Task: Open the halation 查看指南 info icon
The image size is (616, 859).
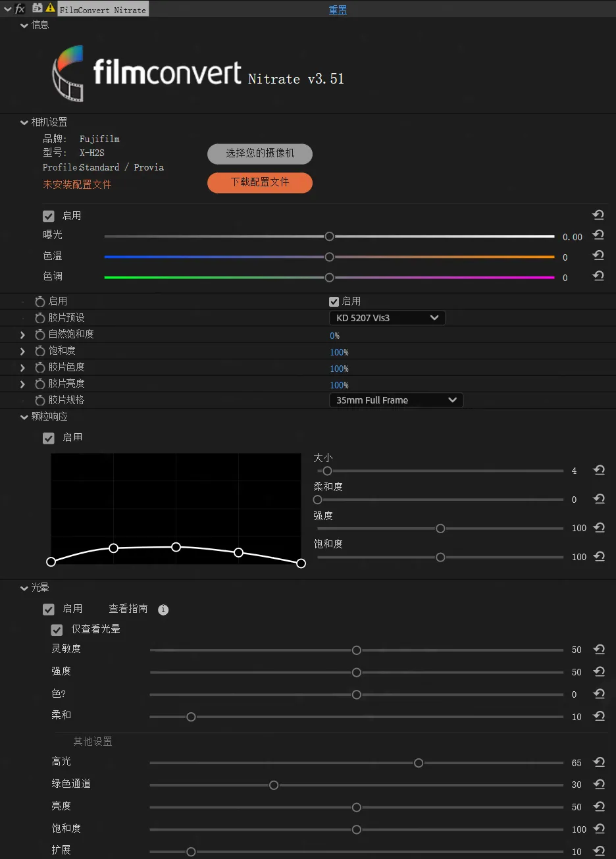Action: click(x=163, y=610)
